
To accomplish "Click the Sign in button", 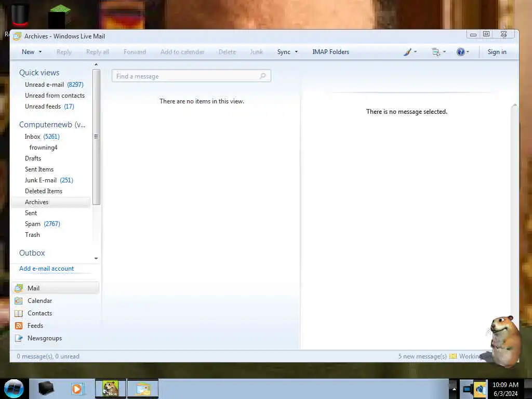I will tap(497, 52).
